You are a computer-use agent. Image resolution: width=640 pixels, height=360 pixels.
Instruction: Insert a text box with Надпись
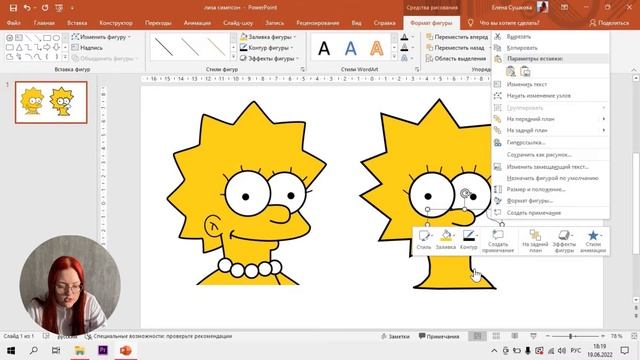click(x=87, y=47)
